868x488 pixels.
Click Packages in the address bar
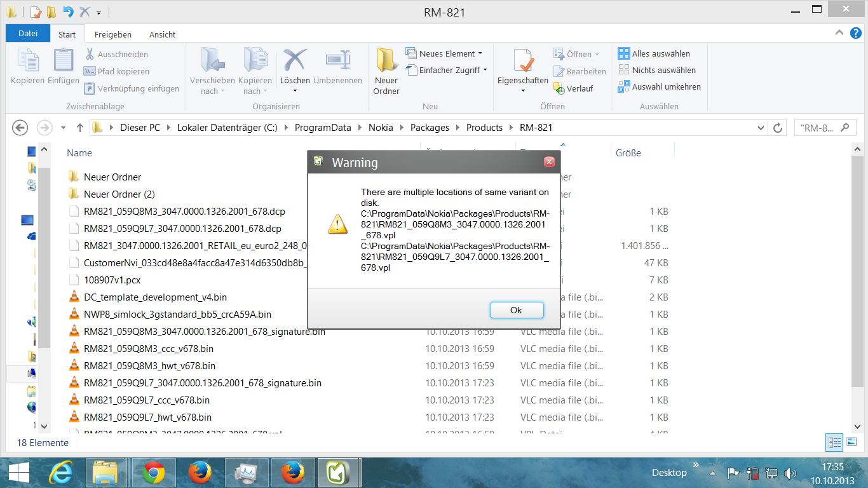click(x=430, y=128)
